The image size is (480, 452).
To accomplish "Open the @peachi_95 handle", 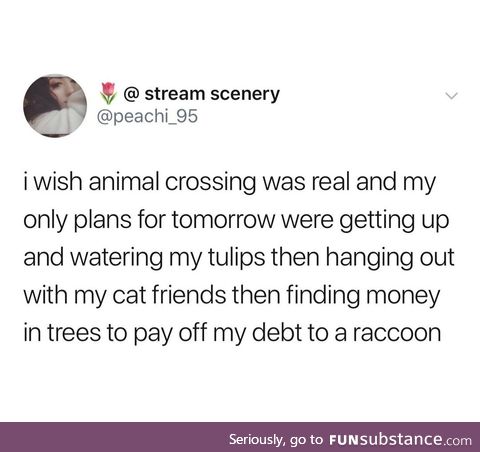I will point(147,117).
